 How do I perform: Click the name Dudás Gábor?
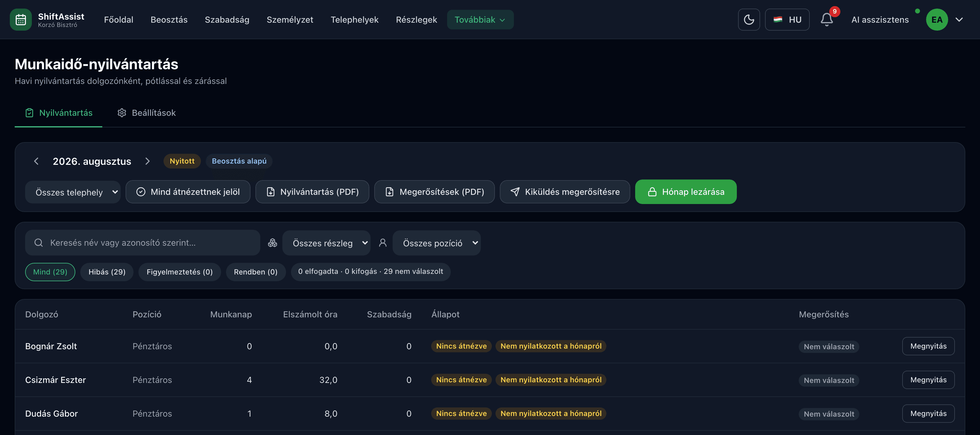51,414
